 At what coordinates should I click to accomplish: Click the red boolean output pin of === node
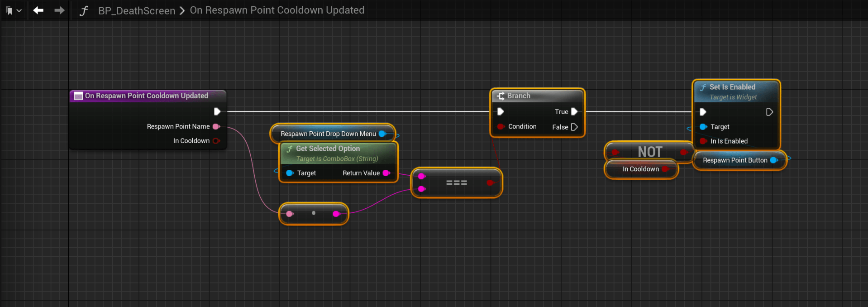(x=490, y=182)
